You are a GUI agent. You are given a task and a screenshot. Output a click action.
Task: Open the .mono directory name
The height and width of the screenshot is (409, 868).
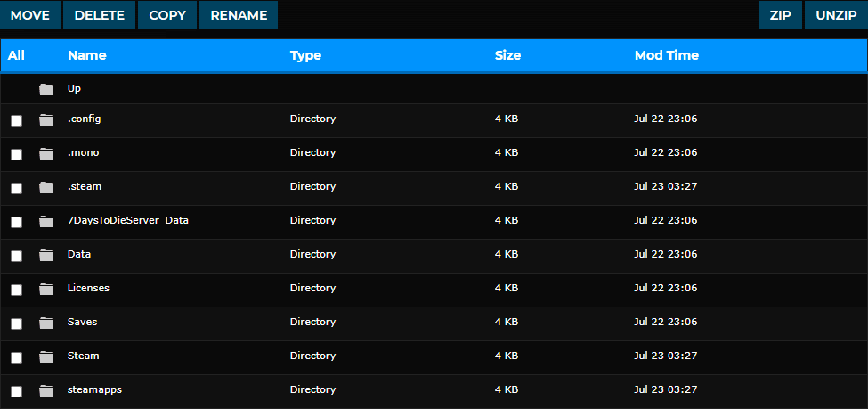83,152
